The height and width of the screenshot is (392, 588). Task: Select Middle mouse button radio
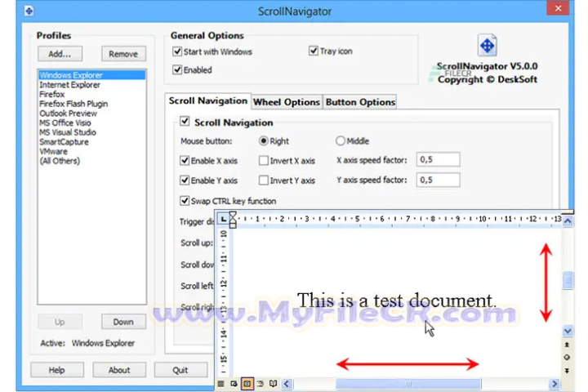[x=340, y=140]
